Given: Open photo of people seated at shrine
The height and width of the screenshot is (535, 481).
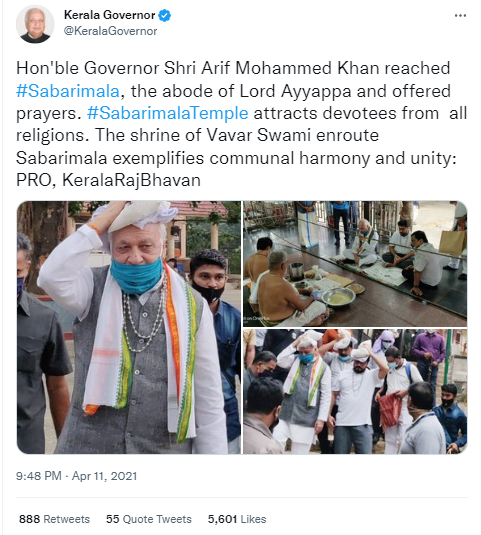Looking at the screenshot, I should point(355,264).
